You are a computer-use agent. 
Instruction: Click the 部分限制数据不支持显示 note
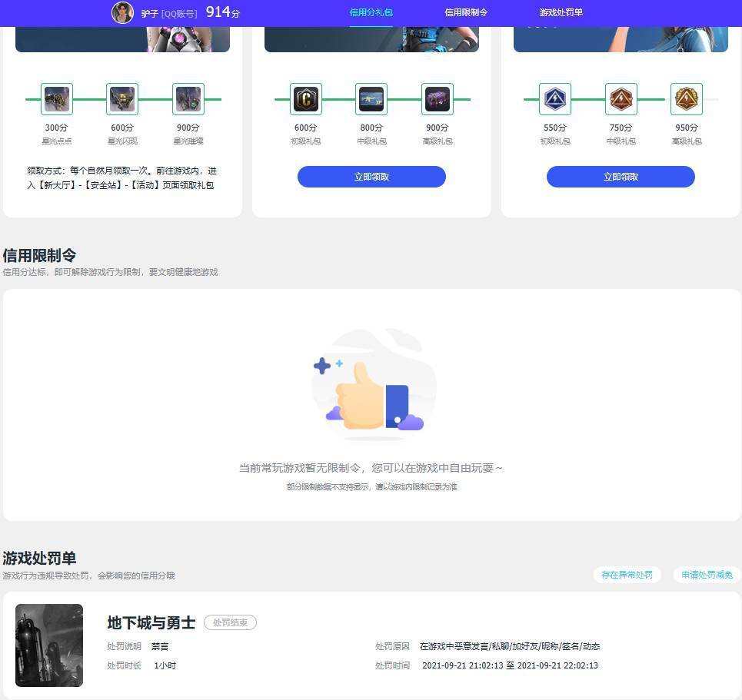point(372,486)
